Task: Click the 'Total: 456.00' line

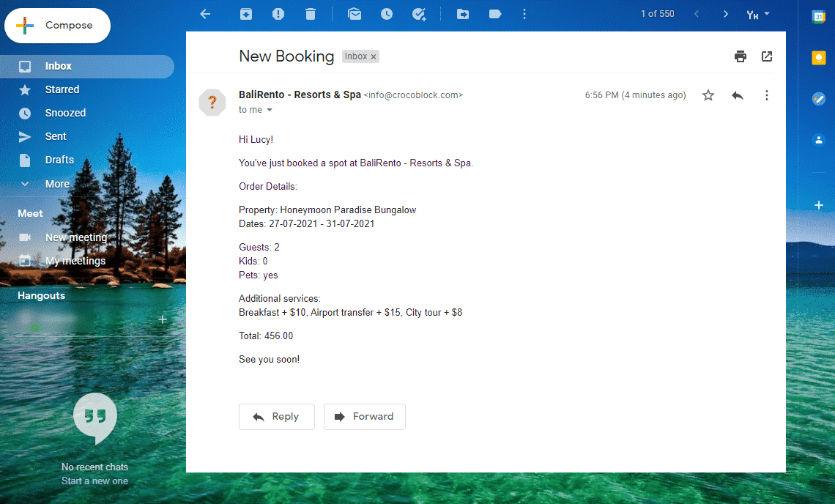Action: 266,336
